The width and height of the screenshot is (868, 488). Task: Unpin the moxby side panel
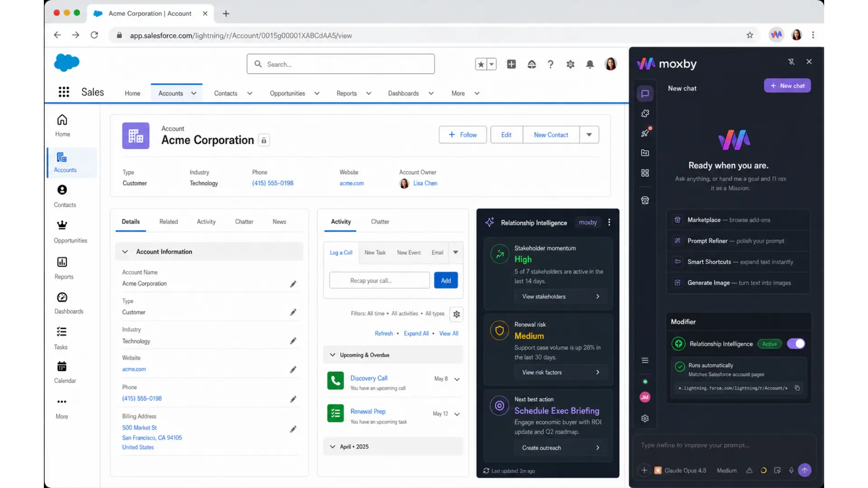point(791,61)
